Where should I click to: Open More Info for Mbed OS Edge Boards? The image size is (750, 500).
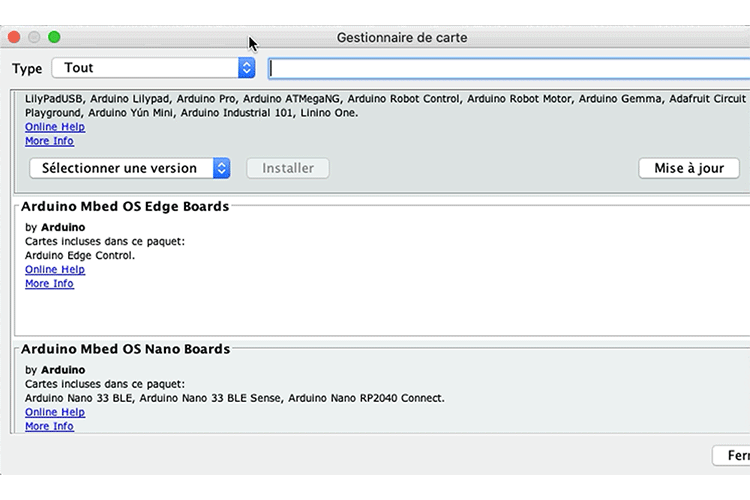coord(49,283)
